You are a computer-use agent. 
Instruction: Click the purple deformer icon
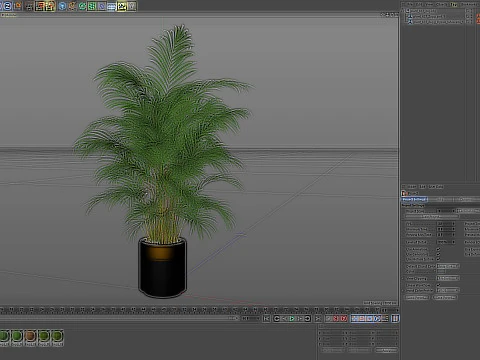(102, 6)
